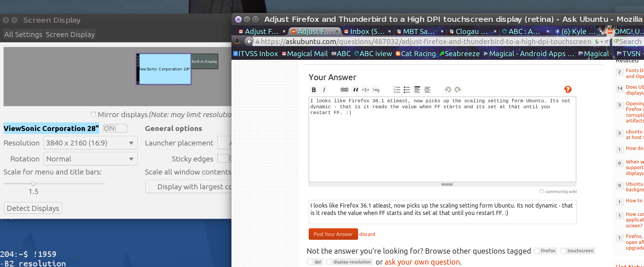Screen dimensions: 644x267
Task: Open the display-resolution tag
Action: pos(349,262)
